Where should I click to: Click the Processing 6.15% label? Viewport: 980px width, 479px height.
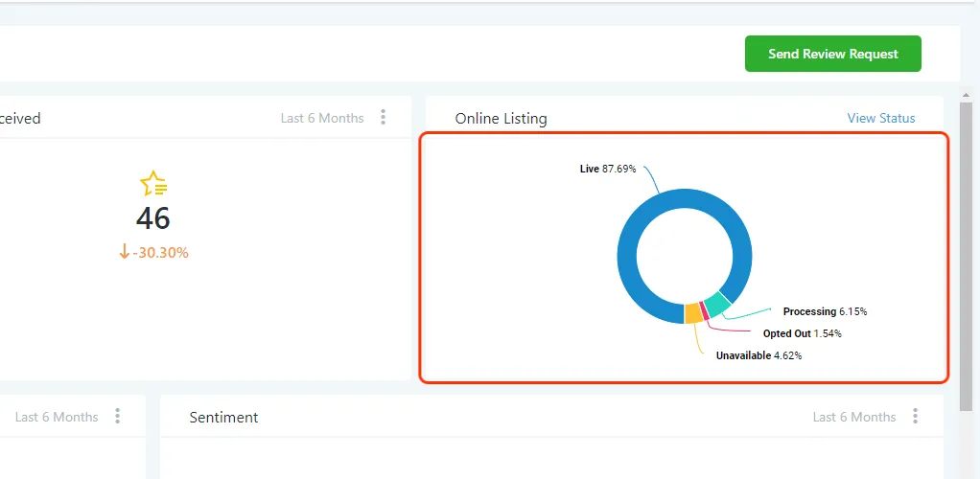(825, 311)
